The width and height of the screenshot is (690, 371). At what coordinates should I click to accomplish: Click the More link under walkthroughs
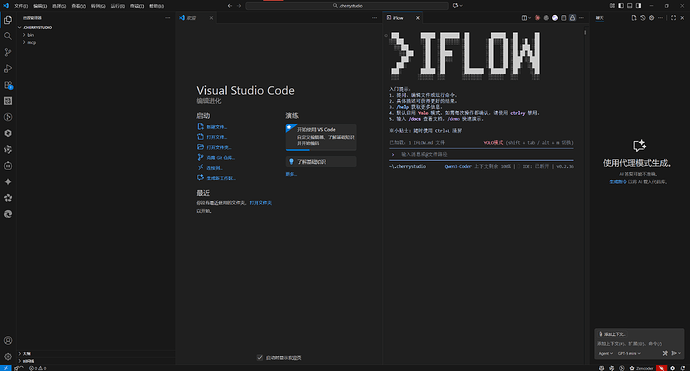(291, 174)
